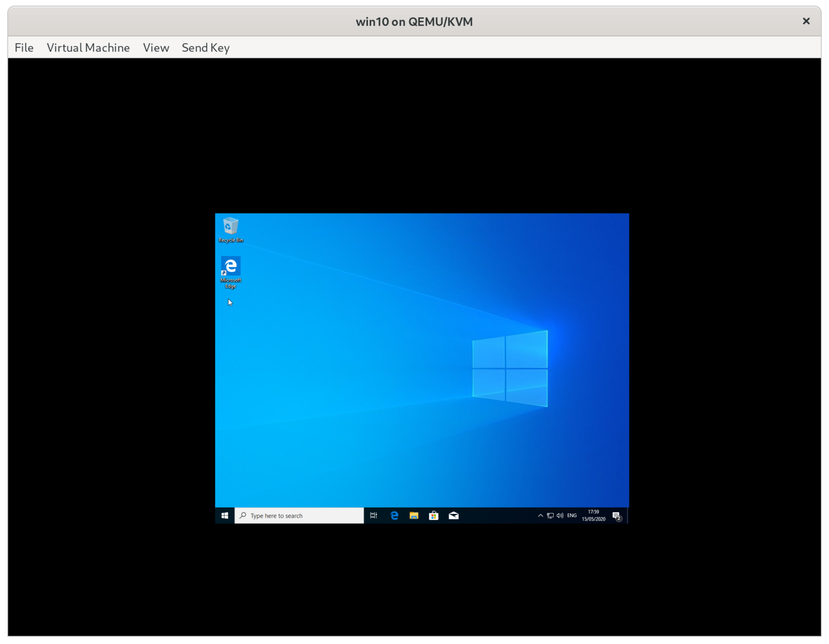Open the Mail app

[453, 515]
